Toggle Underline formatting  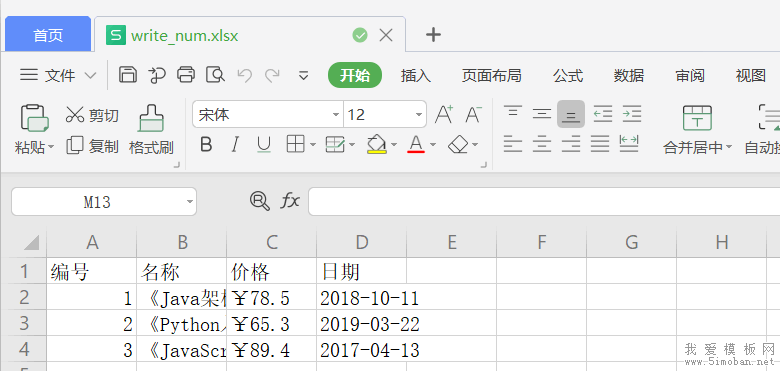[264, 145]
